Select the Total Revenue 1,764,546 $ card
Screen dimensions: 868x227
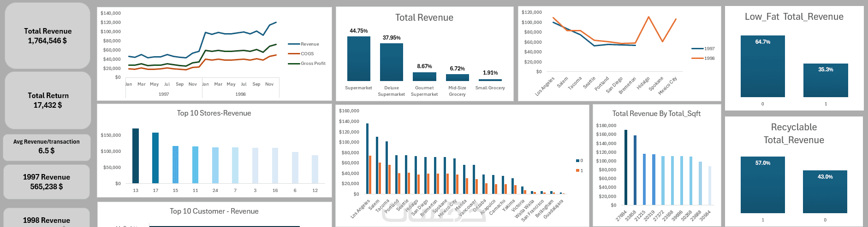coord(48,36)
